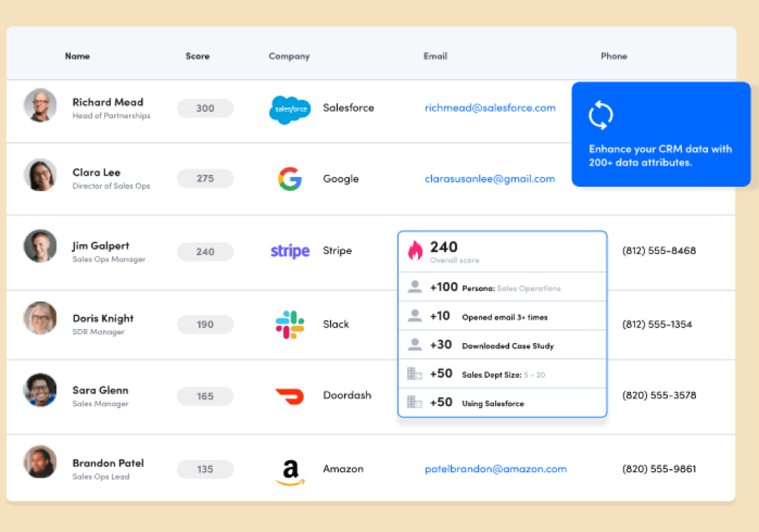Click the Slack company name
759x532 pixels.
tap(336, 324)
